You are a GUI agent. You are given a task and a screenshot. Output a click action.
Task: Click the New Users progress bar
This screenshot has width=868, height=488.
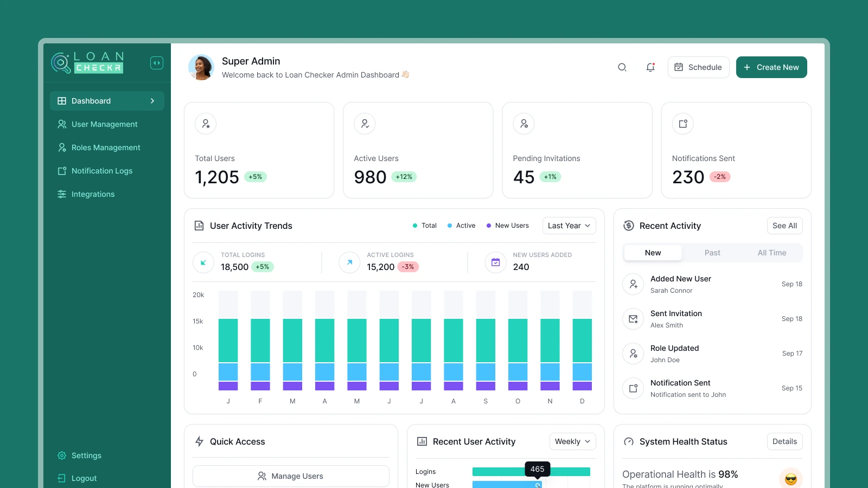coord(507,485)
